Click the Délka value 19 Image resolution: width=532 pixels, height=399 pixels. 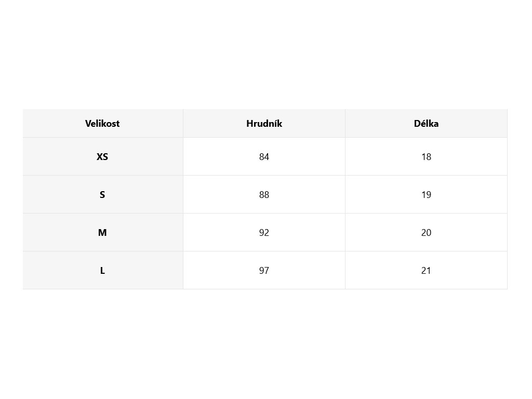426,195
